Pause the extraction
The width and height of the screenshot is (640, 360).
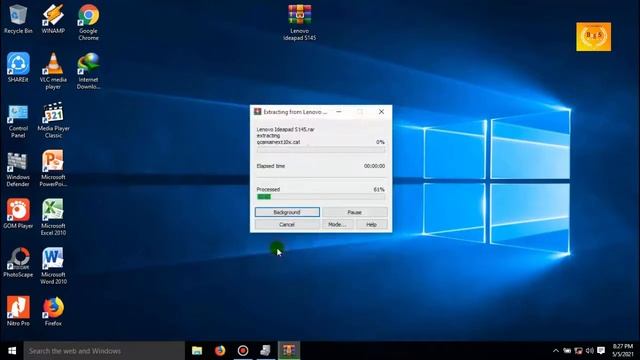pos(354,212)
